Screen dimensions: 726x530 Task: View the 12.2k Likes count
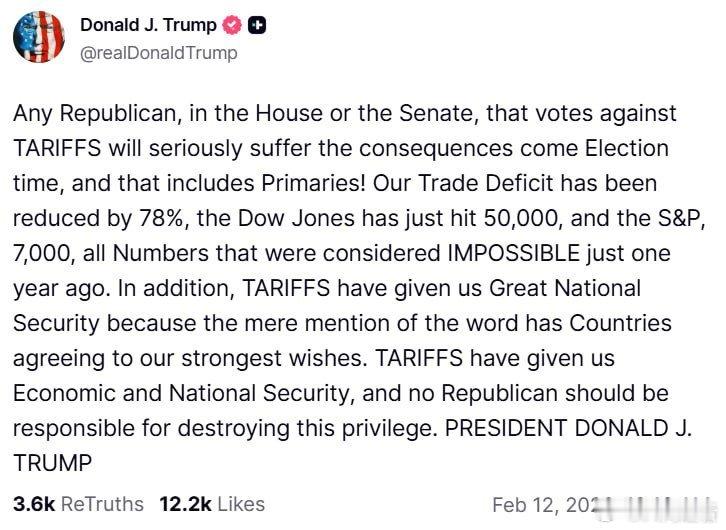pos(183,504)
